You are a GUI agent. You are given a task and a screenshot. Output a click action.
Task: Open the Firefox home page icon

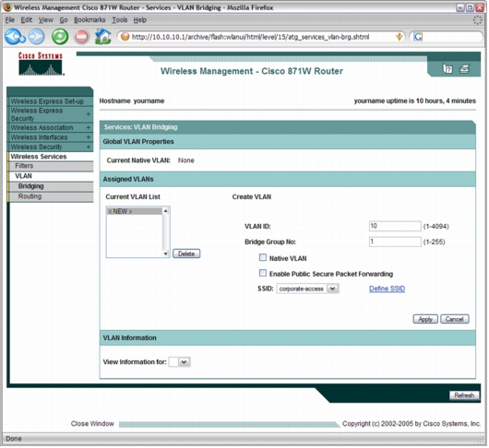(103, 37)
